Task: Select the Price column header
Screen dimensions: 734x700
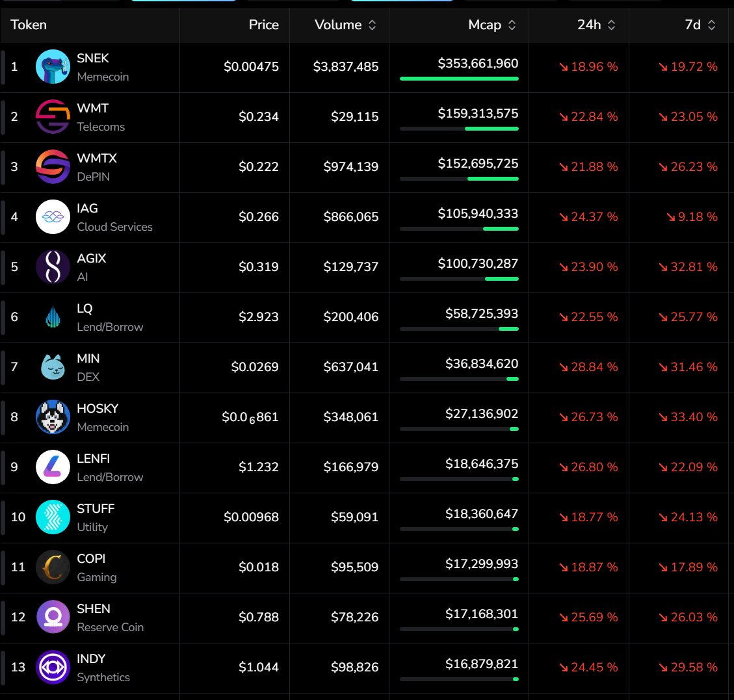Action: point(263,25)
